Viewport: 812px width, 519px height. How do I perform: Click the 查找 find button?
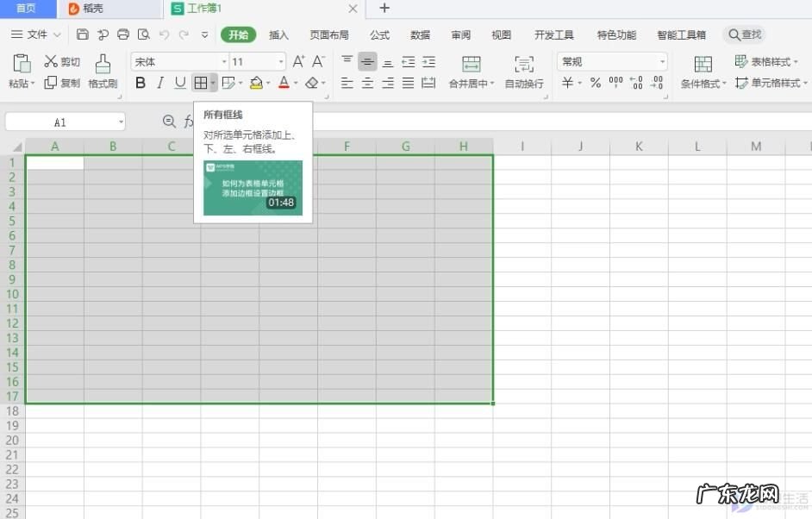pyautogui.click(x=743, y=34)
